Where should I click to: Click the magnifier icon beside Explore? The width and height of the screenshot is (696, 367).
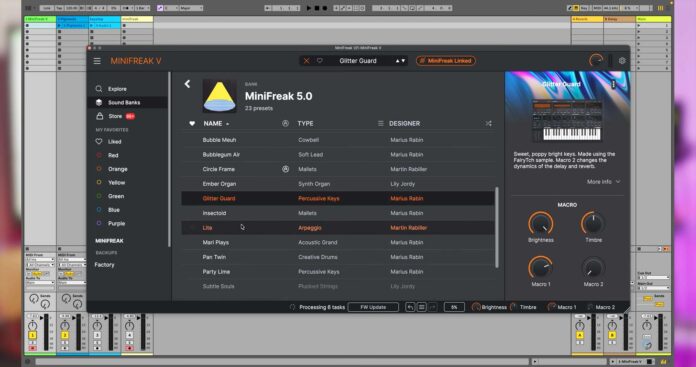pyautogui.click(x=99, y=89)
